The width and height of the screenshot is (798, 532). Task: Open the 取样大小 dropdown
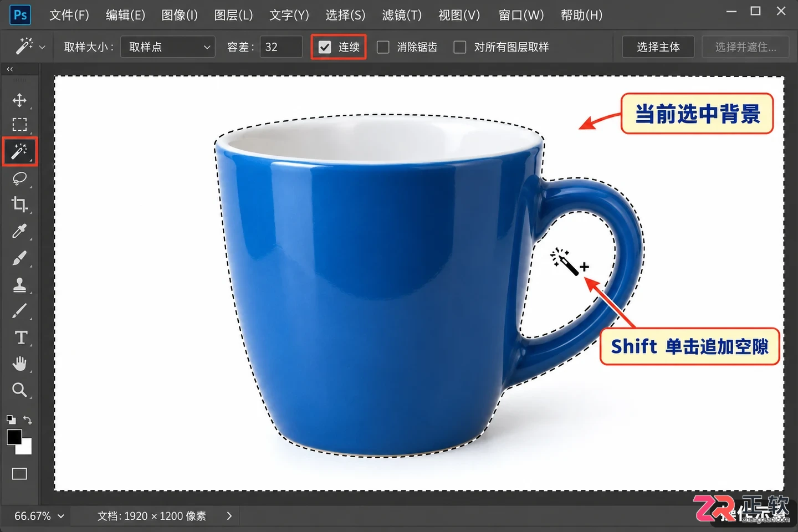pyautogui.click(x=168, y=47)
